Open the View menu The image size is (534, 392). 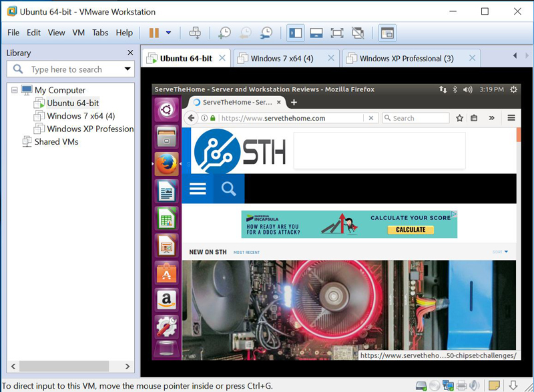coord(56,33)
